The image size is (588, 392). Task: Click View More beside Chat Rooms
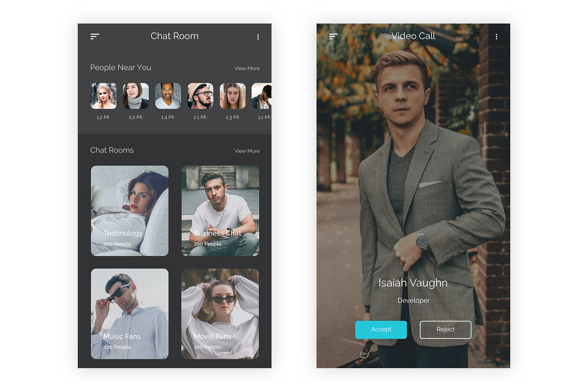click(247, 151)
